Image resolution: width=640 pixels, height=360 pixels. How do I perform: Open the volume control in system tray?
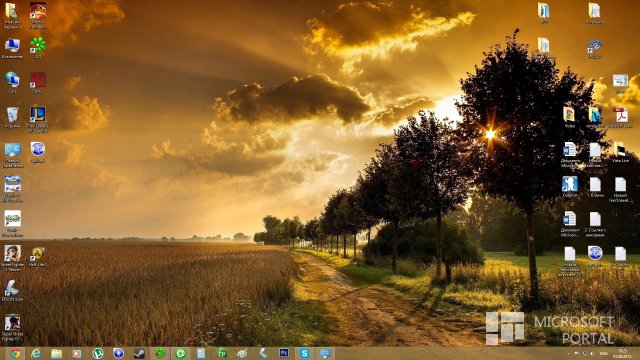point(592,353)
